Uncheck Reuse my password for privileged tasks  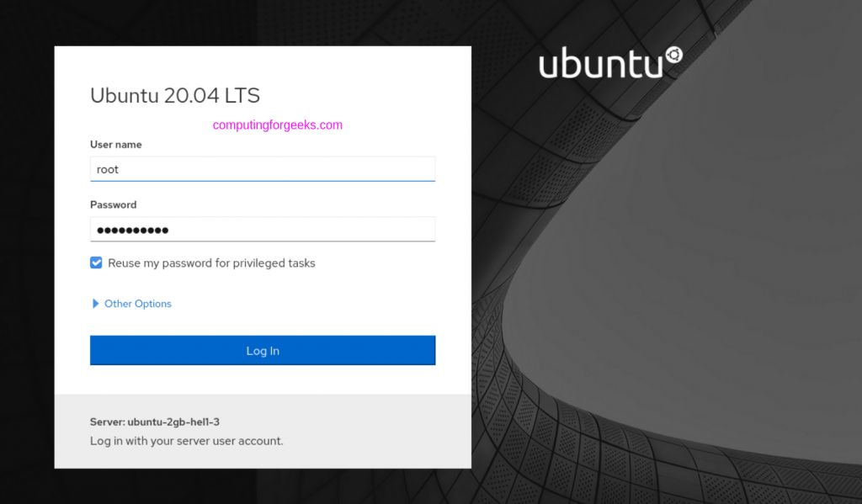(96, 263)
